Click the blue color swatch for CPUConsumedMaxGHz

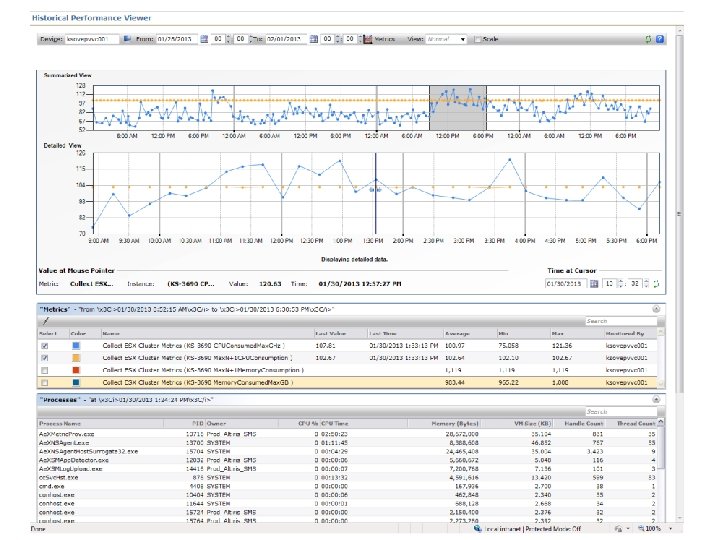[x=76, y=345]
